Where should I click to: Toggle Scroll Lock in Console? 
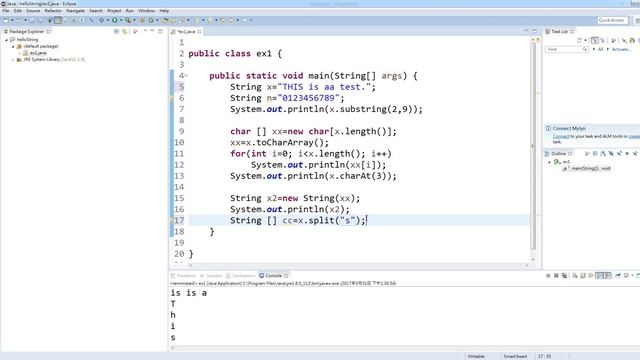click(x=583, y=276)
